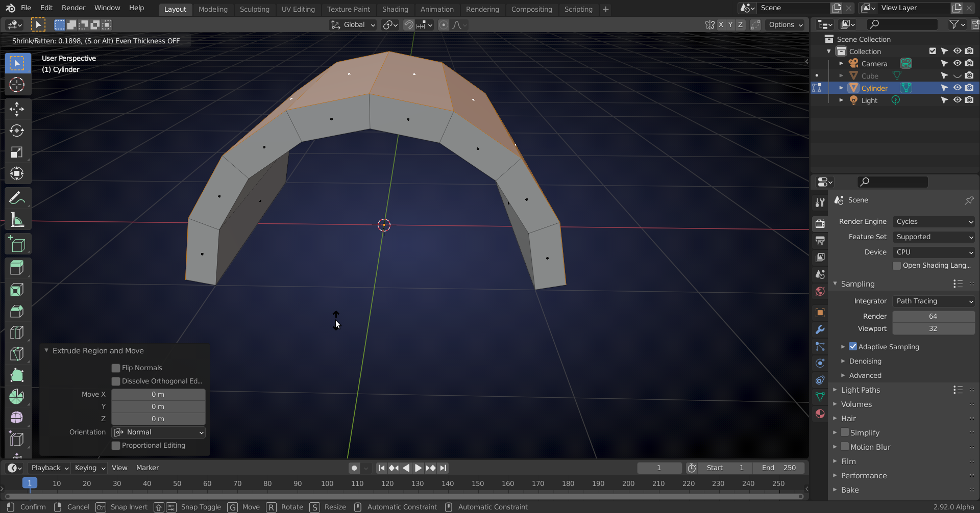Activate the Transform tool
This screenshot has height=513, width=980.
(x=17, y=173)
